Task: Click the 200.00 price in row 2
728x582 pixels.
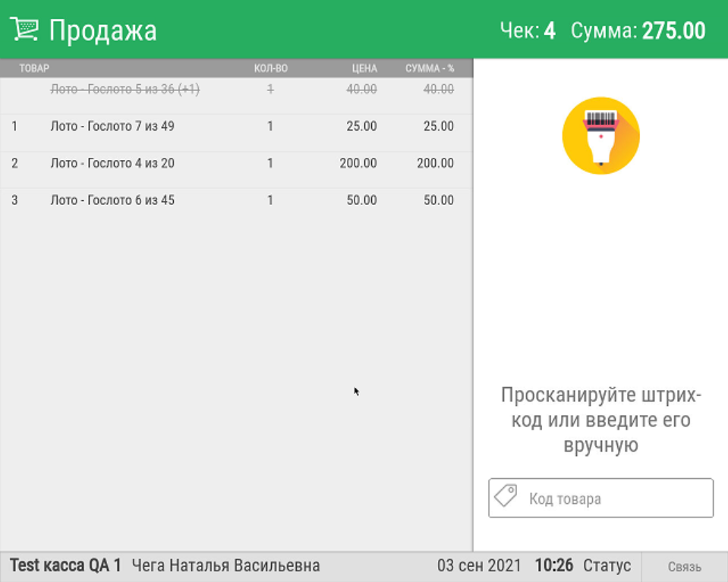Action: pyautogui.click(x=358, y=163)
